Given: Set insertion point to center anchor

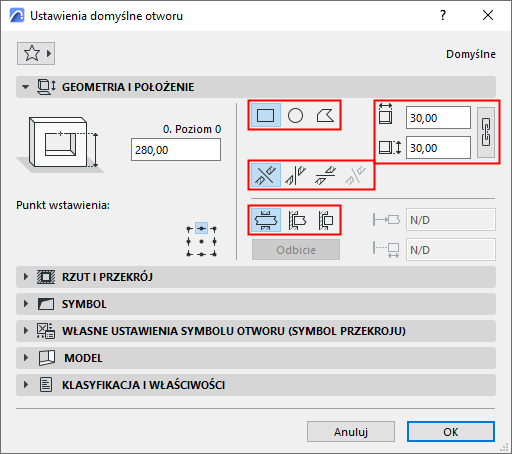Looking at the screenshot, I should (x=201, y=241).
